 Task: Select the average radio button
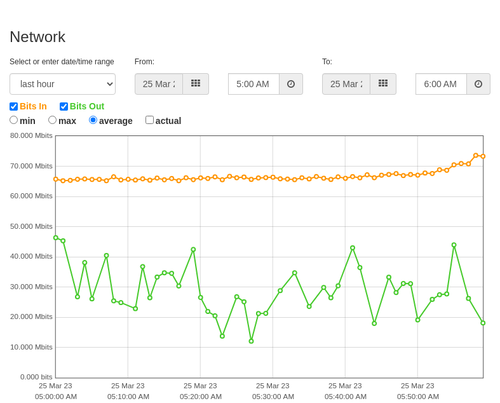click(93, 120)
